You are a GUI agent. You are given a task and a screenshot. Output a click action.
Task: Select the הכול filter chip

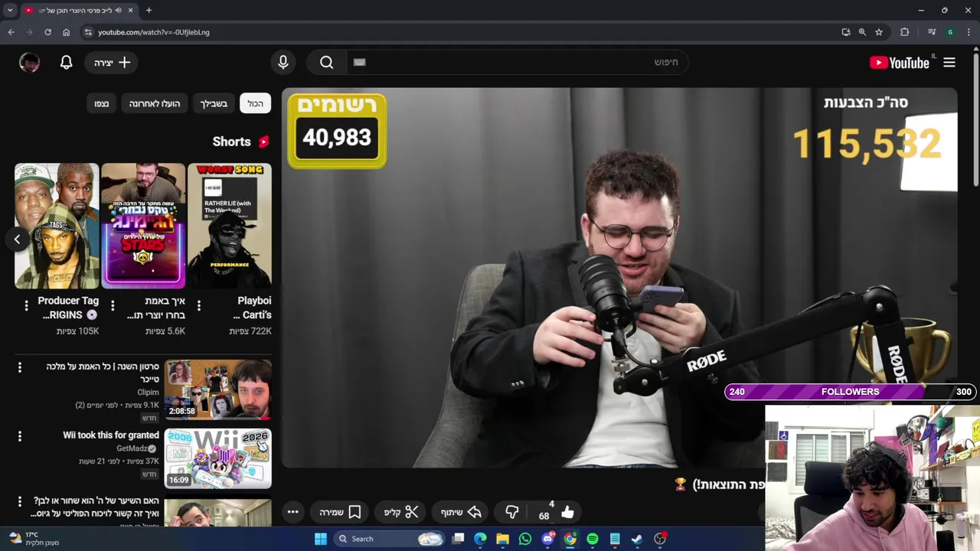pos(255,103)
